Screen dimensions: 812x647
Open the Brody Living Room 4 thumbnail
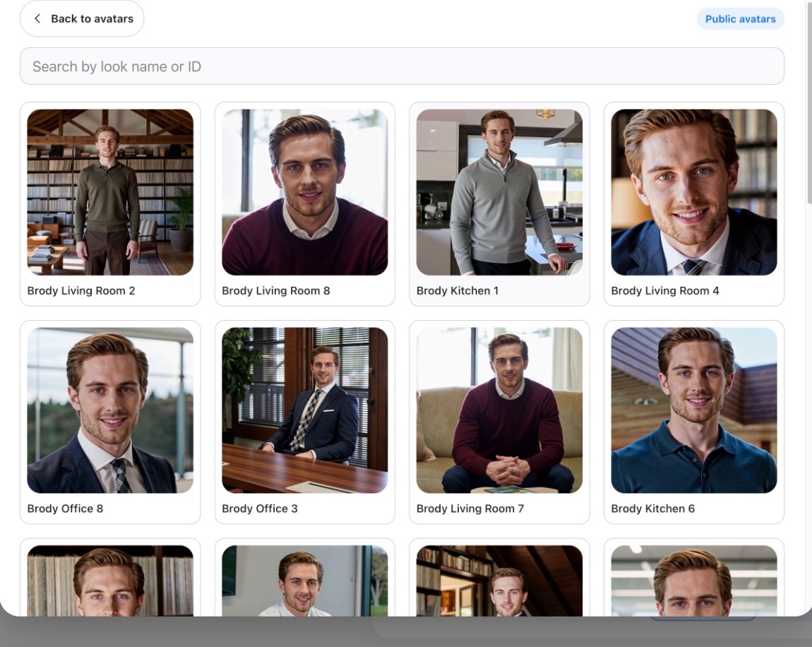click(x=694, y=192)
